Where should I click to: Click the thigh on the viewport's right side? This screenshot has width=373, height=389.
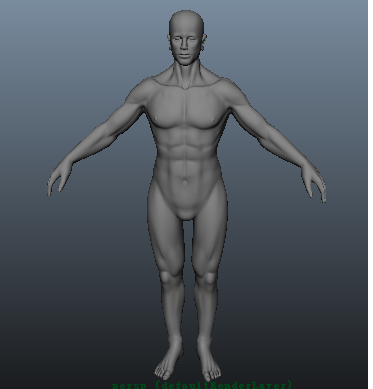tap(210, 240)
